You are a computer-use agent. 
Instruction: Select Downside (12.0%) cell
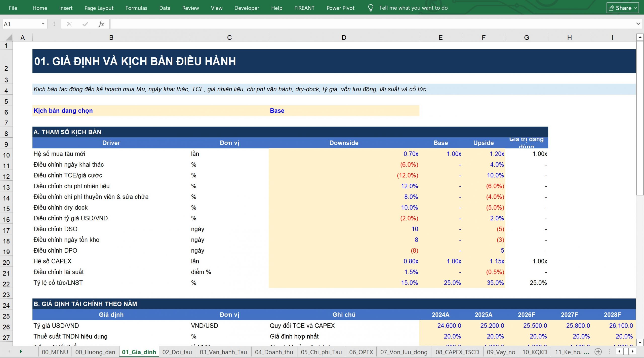(344, 175)
